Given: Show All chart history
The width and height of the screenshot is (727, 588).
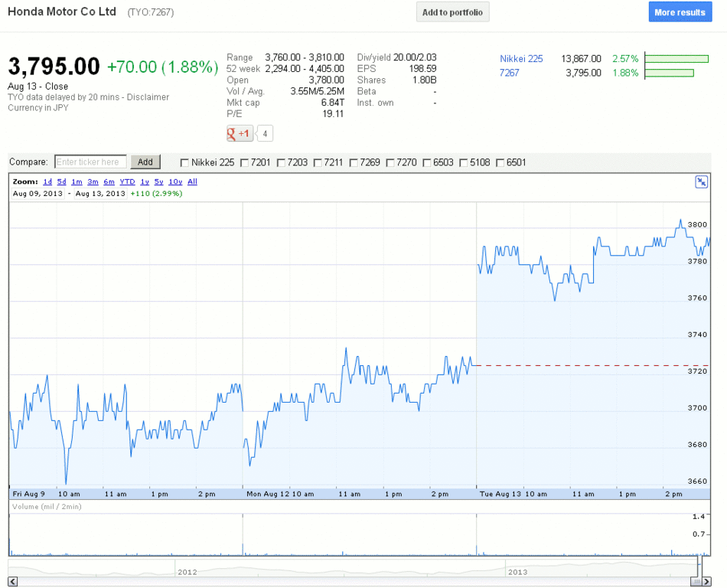Looking at the screenshot, I should click(192, 181).
